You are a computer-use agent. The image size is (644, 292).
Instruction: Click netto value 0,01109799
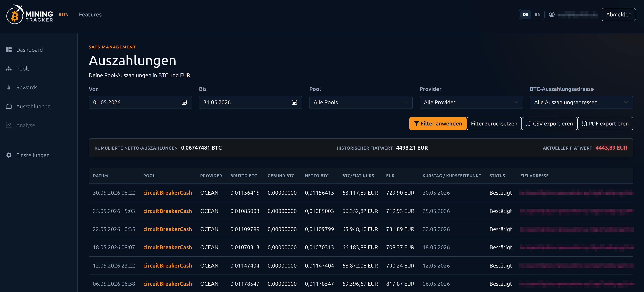[x=319, y=229]
